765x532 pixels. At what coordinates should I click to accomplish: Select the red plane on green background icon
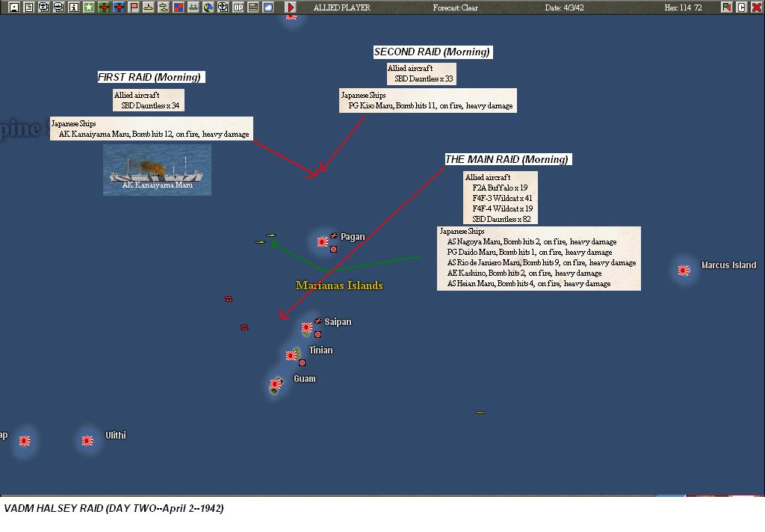click(103, 7)
